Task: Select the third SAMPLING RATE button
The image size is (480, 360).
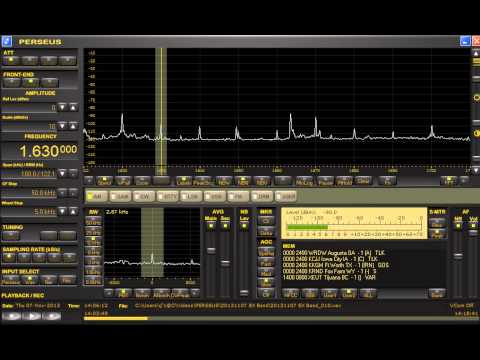Action: click(39, 257)
